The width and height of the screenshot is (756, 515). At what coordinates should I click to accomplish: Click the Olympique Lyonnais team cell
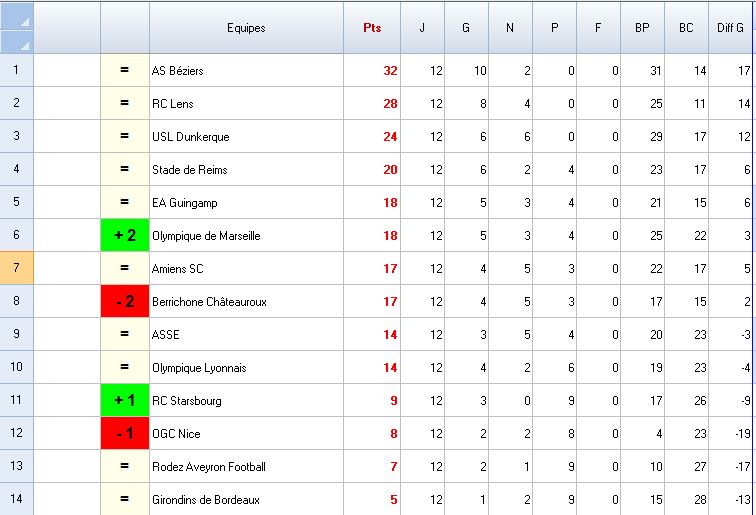point(245,368)
